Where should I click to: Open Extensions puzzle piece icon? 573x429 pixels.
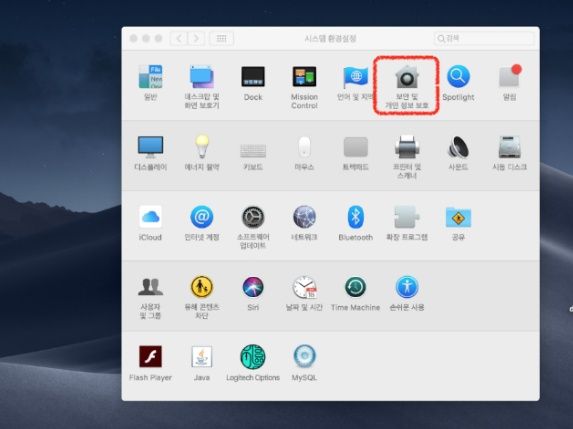(x=407, y=217)
